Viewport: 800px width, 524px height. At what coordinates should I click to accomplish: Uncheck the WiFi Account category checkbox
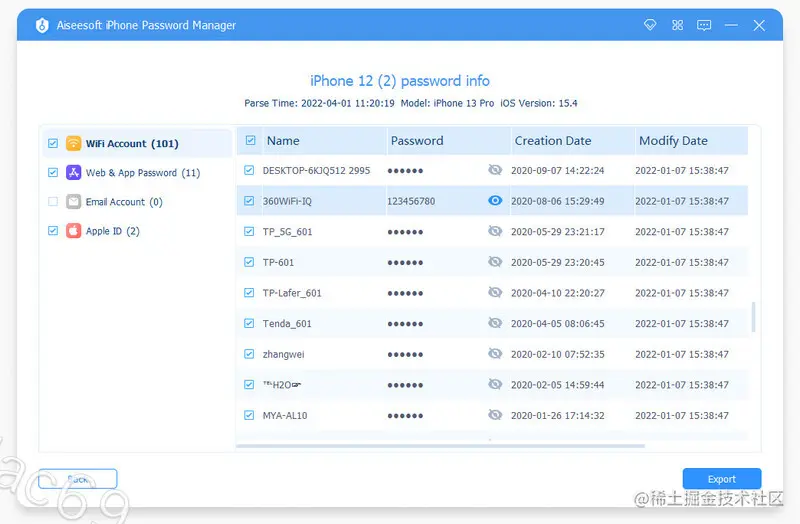pos(53,143)
